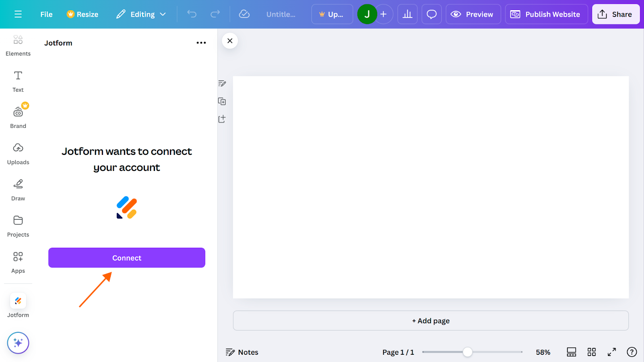Toggle the Notes view
This screenshot has width=644, height=362.
tap(242, 352)
